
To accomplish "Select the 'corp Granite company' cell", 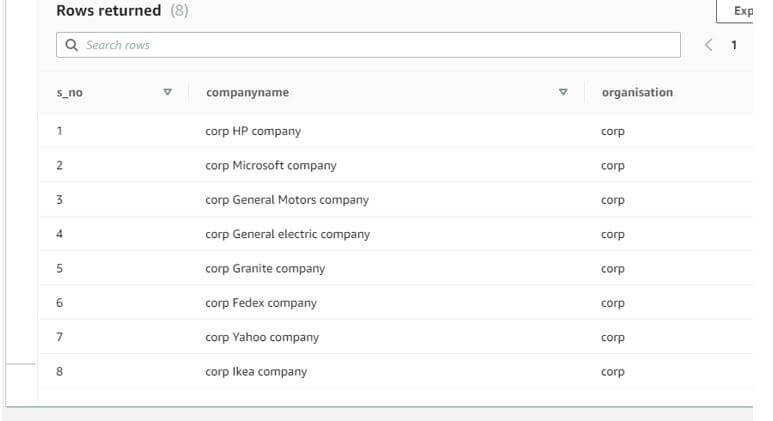I will [265, 269].
